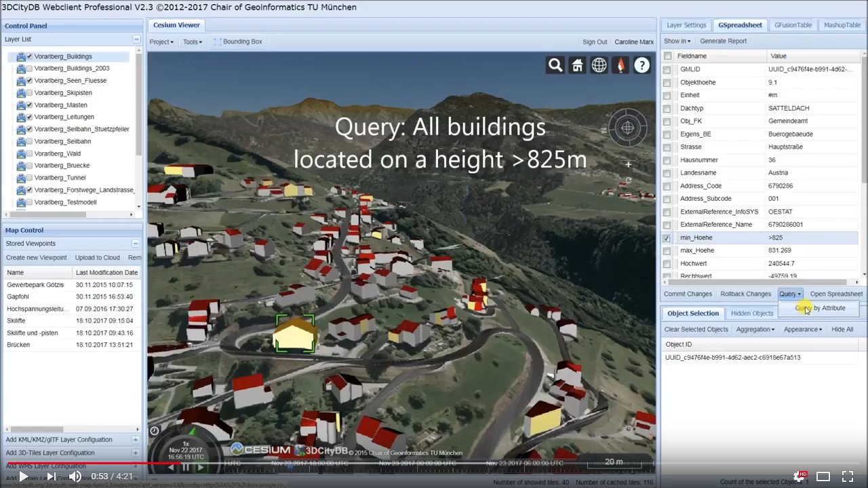
Task: Skip to the next YouTube video
Action: 50,476
